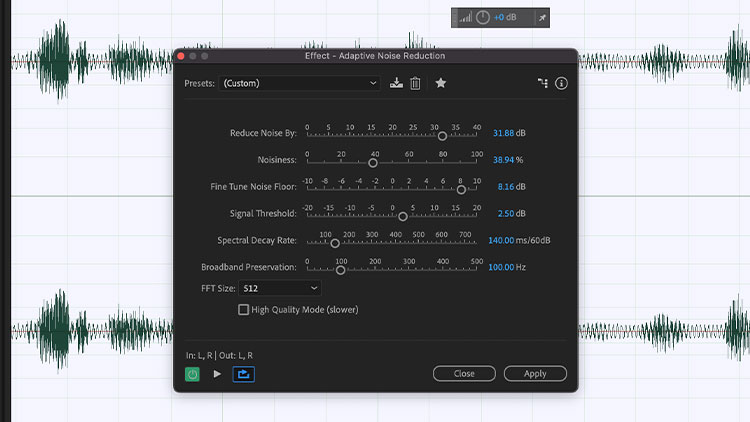The height and width of the screenshot is (422, 750).
Task: Click the Broadband Preservation slider handle
Action: click(341, 270)
